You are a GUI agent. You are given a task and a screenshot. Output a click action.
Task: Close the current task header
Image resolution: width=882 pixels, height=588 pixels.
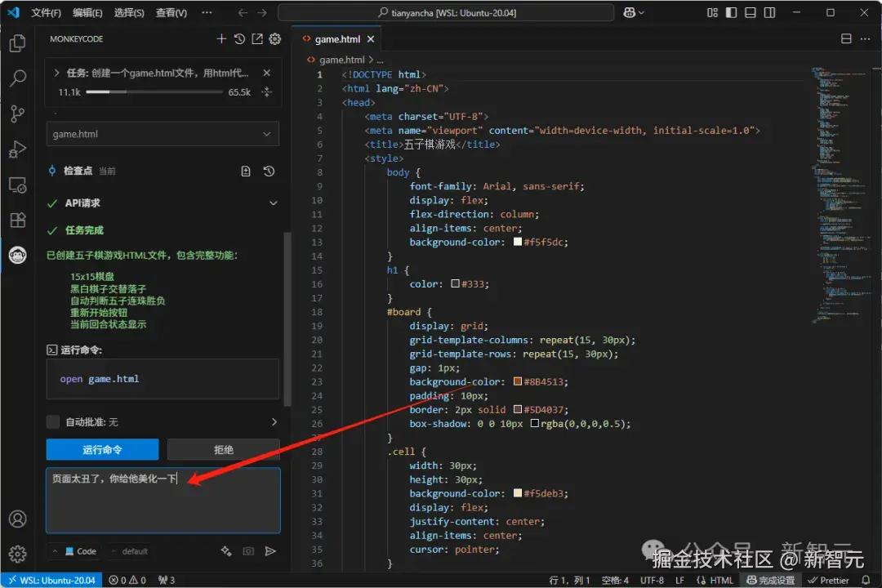click(x=266, y=73)
